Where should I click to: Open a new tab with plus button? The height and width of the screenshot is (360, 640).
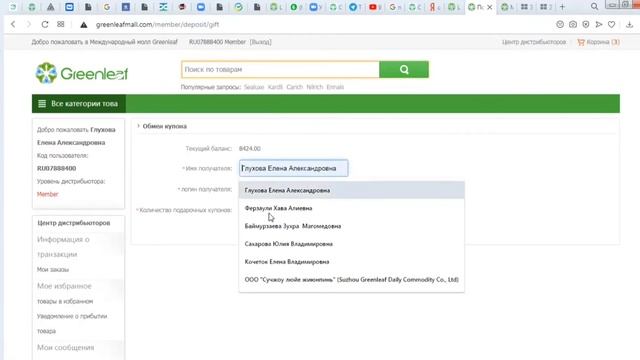[x=562, y=7]
